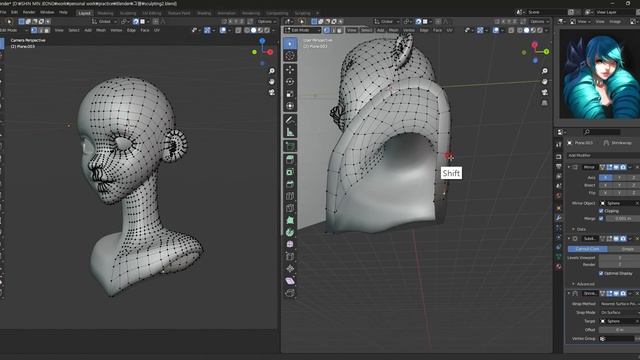Toggle Mirror Axis Y button
The image size is (640, 360).
click(x=619, y=178)
